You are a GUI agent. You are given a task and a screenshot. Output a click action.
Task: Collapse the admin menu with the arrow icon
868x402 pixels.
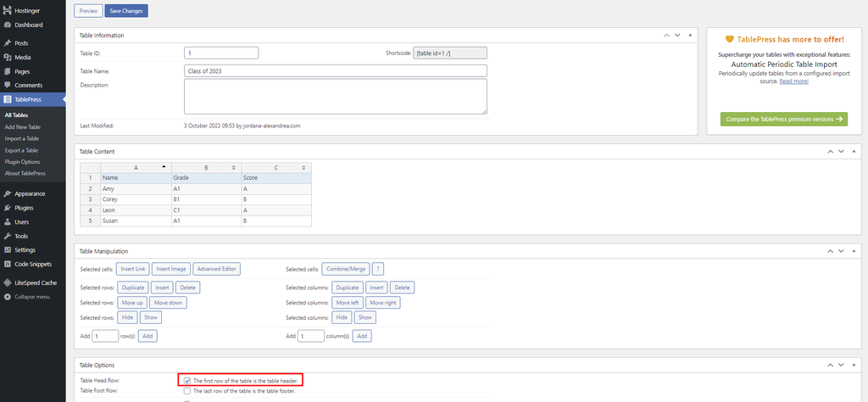pyautogui.click(x=7, y=297)
